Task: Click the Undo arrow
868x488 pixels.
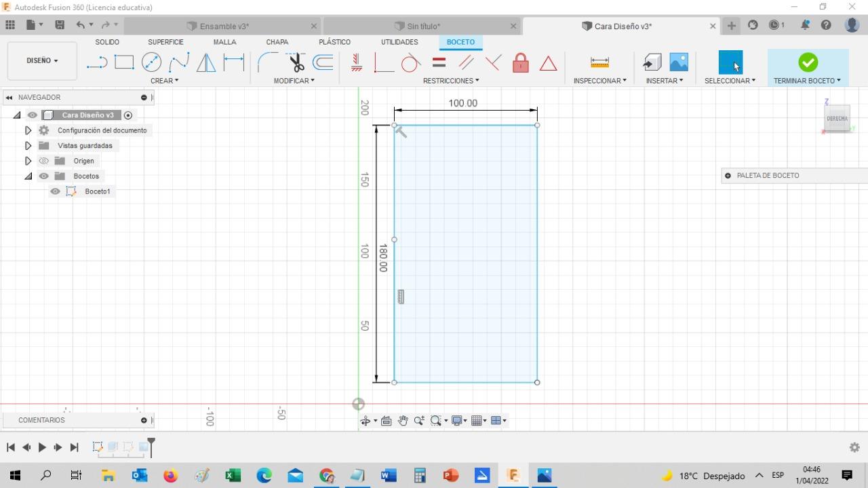Action: click(81, 25)
